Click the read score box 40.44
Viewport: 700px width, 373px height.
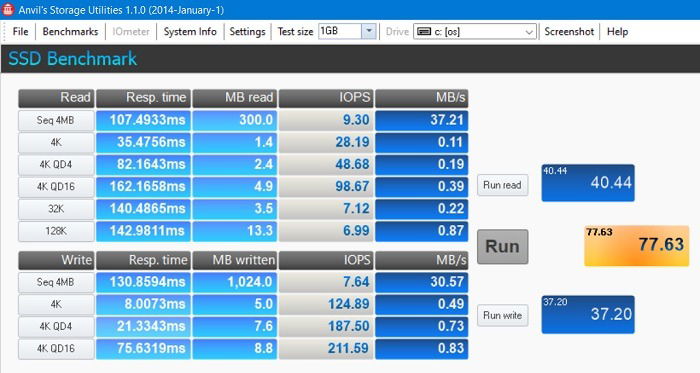click(588, 183)
